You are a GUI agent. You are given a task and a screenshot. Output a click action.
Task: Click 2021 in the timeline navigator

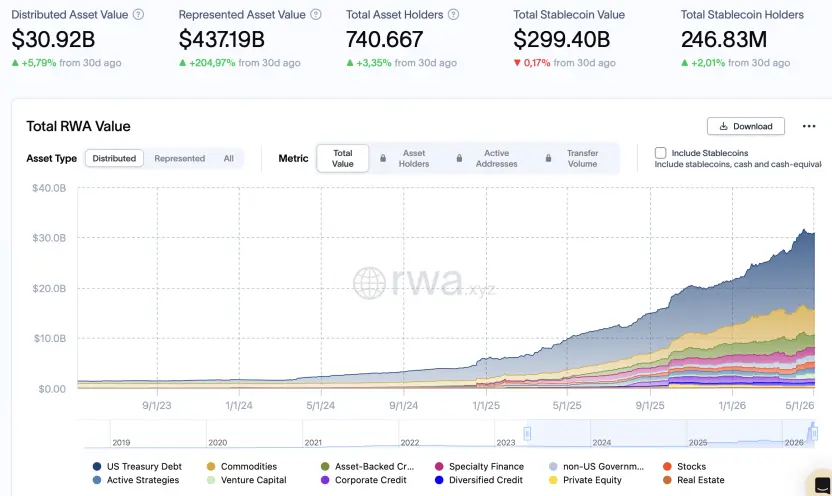click(x=313, y=442)
